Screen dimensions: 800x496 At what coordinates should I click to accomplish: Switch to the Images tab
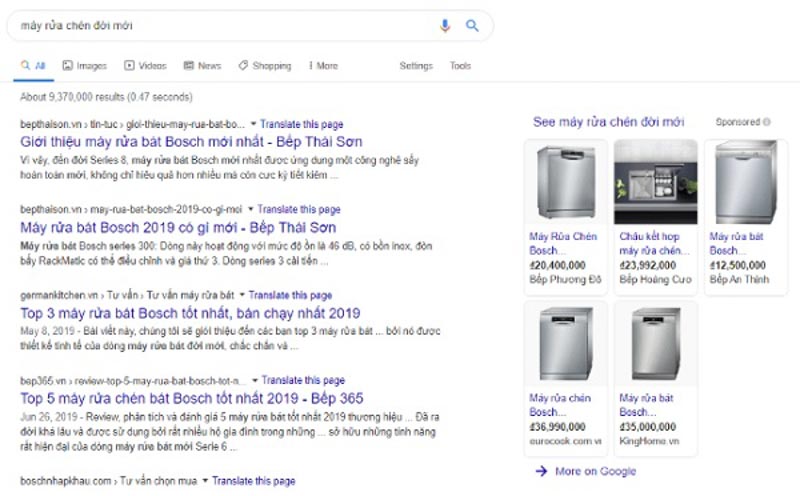tap(85, 66)
